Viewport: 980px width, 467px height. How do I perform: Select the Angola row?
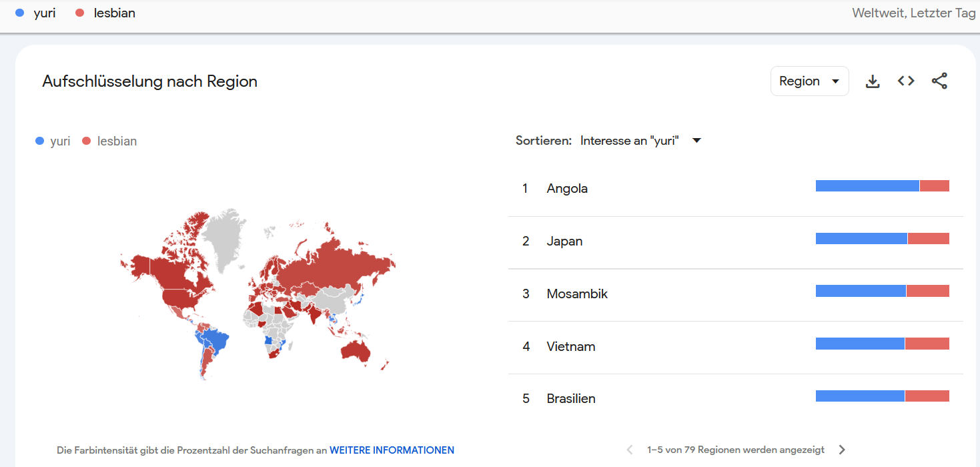coord(736,189)
